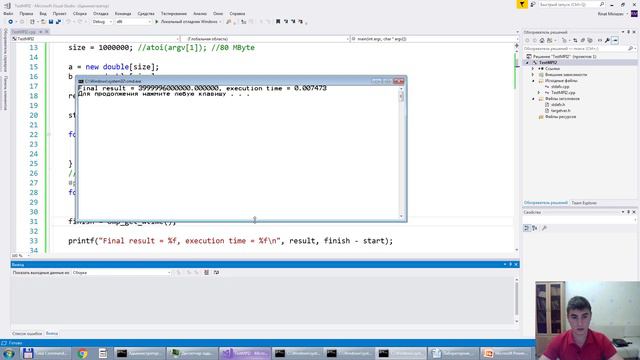The image size is (640, 360).
Task: Collapse the Файлы заголовков folder
Action: 533,99
